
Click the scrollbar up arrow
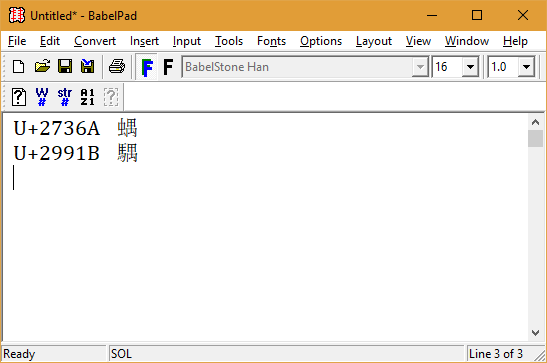[x=535, y=122]
